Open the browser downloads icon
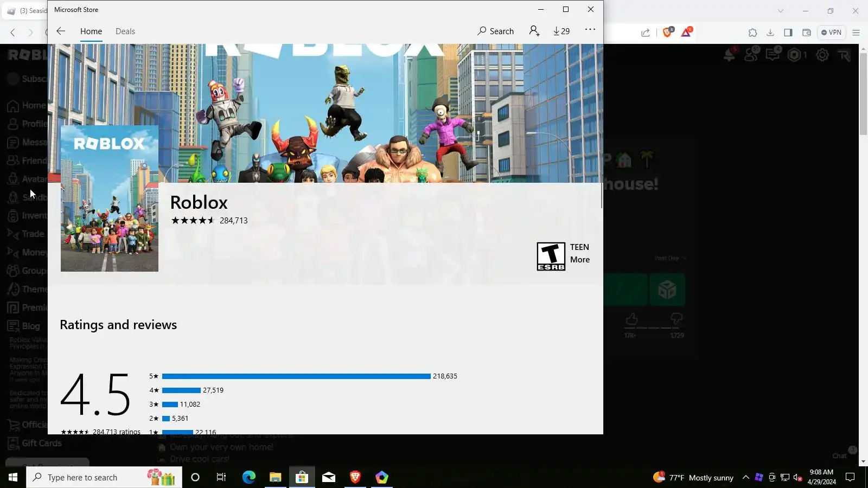 (770, 33)
